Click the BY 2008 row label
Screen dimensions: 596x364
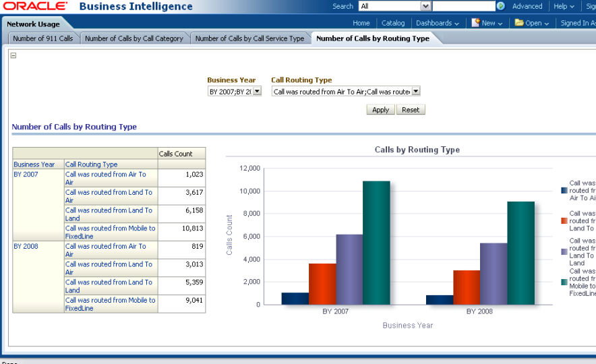coord(26,246)
